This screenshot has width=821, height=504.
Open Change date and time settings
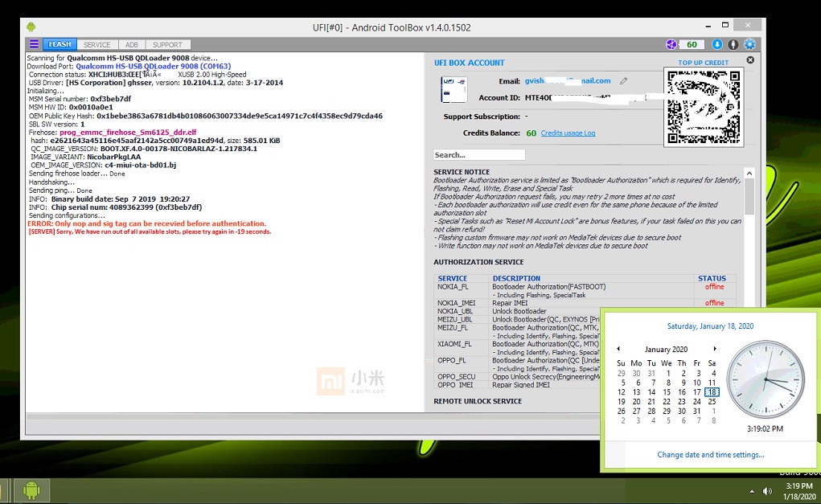click(711, 455)
